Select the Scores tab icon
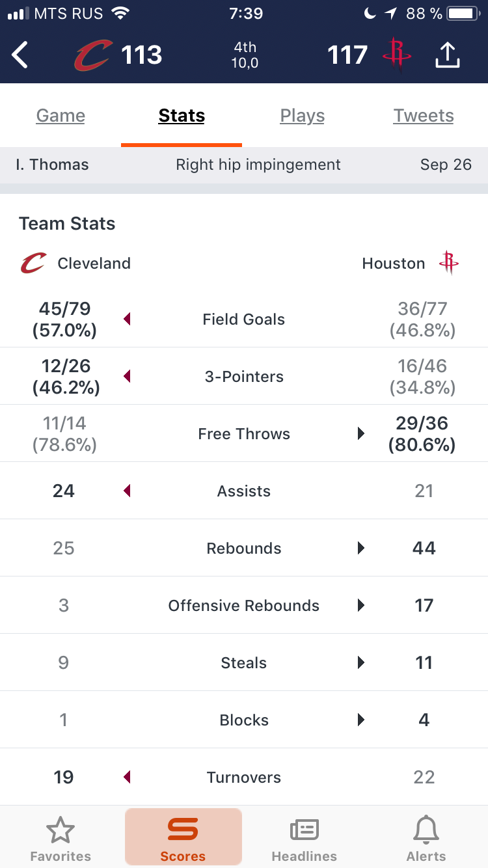The height and width of the screenshot is (868, 488). tap(183, 830)
